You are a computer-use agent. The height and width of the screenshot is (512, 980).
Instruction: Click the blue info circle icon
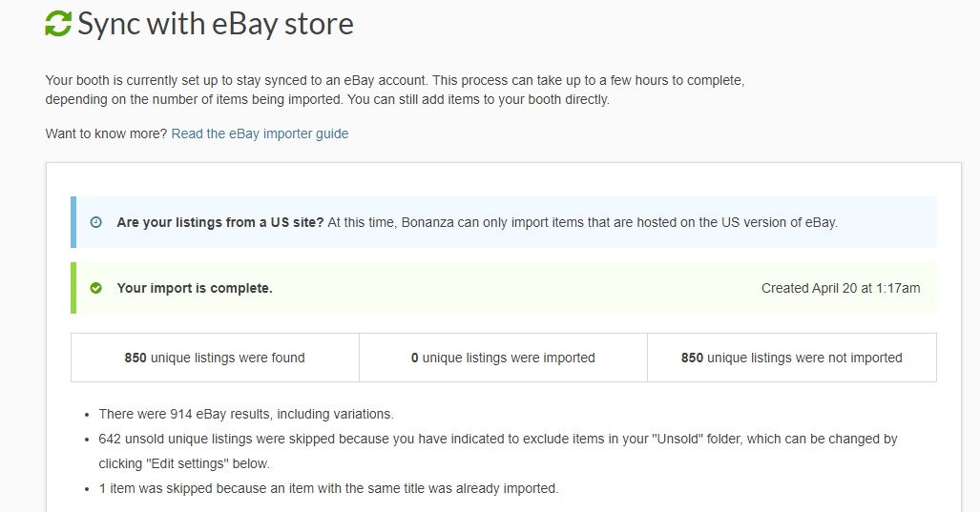pos(95,222)
